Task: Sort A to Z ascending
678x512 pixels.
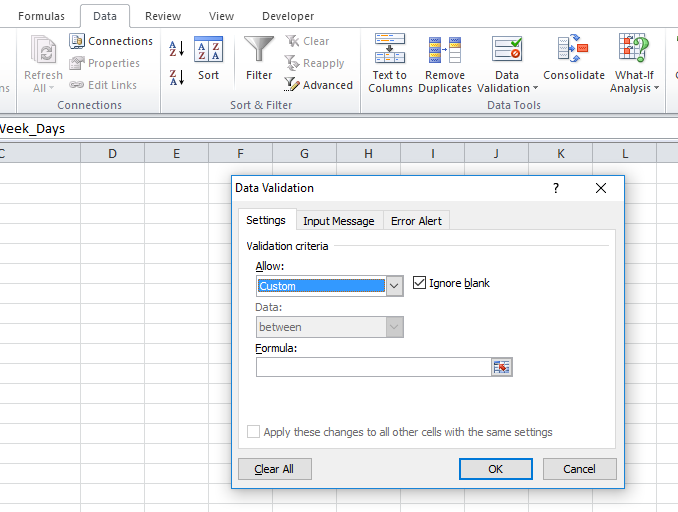Action: (176, 48)
